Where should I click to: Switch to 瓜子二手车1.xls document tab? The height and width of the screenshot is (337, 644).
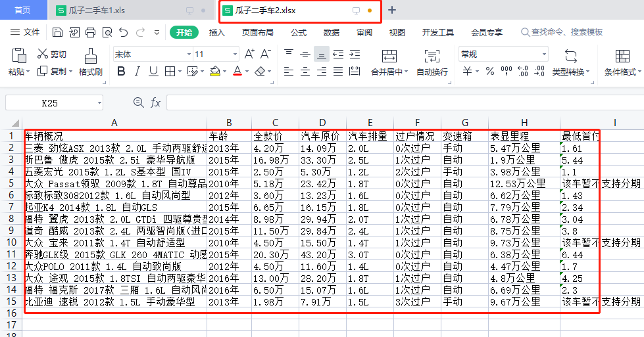[132, 11]
